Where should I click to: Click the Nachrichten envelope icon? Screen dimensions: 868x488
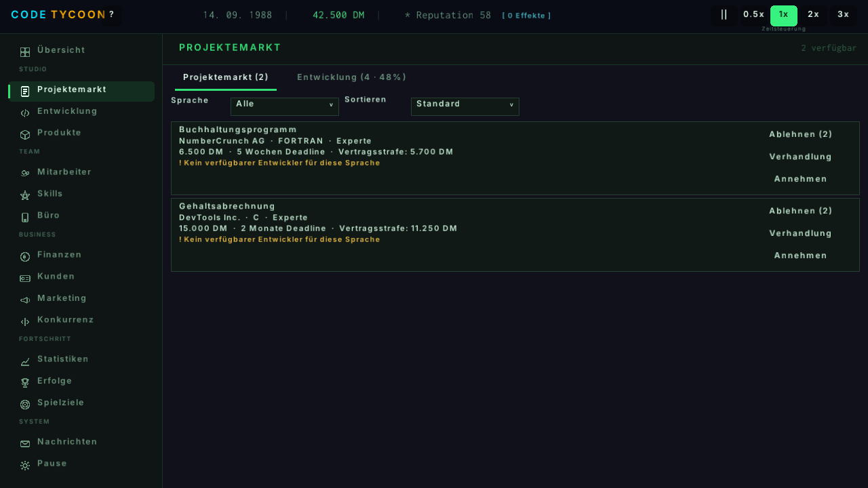[x=25, y=444]
